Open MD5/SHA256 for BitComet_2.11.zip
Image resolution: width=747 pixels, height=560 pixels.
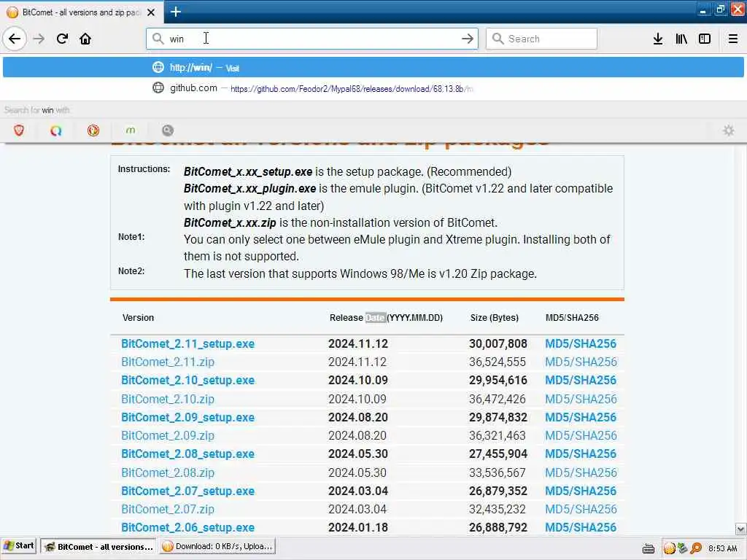[x=581, y=362]
